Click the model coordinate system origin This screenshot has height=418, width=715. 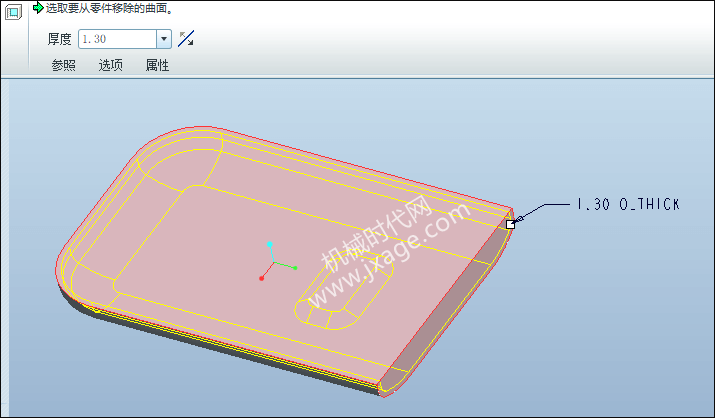tap(274, 263)
